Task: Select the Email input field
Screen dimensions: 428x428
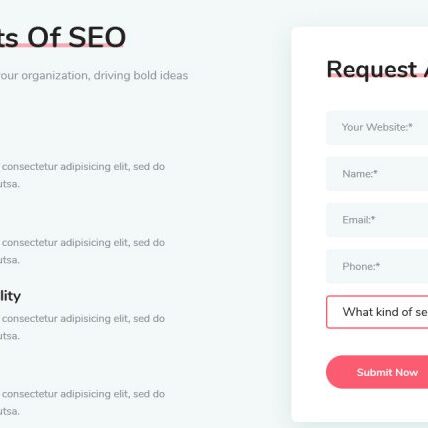Action: pyautogui.click(x=377, y=220)
